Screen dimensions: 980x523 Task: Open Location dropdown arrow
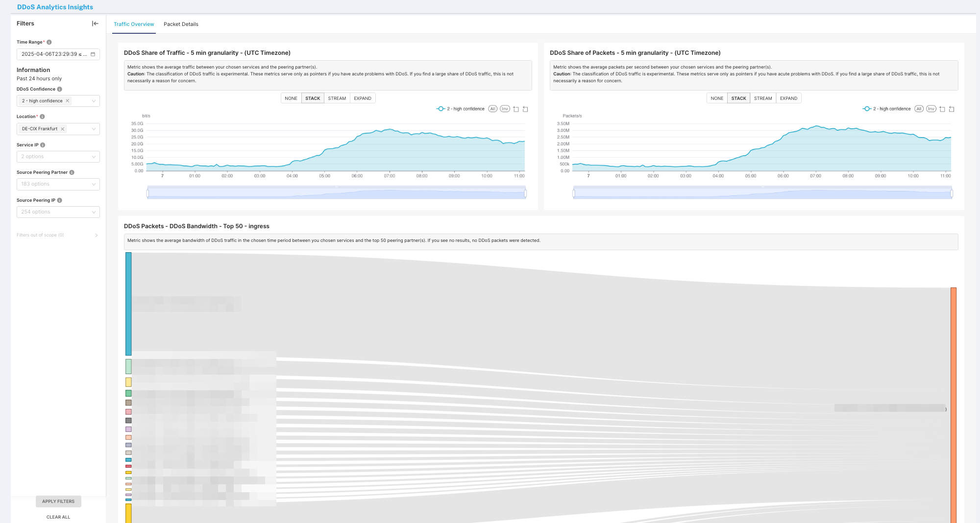[94, 129]
